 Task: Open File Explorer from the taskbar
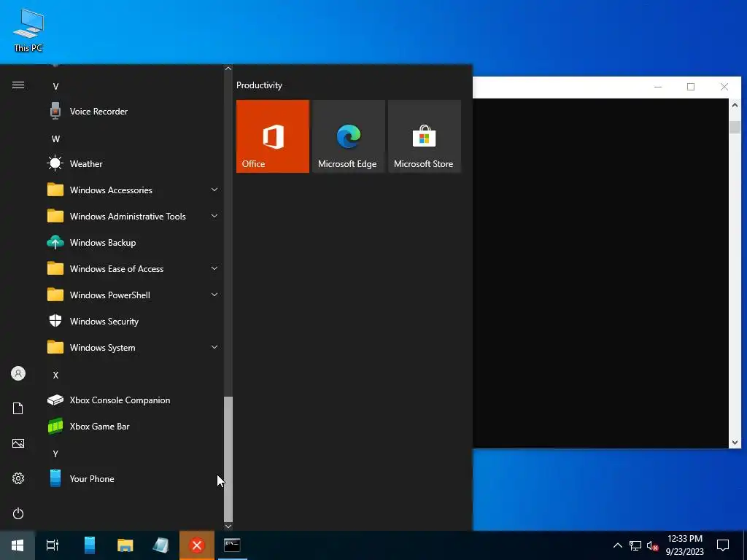(x=125, y=545)
